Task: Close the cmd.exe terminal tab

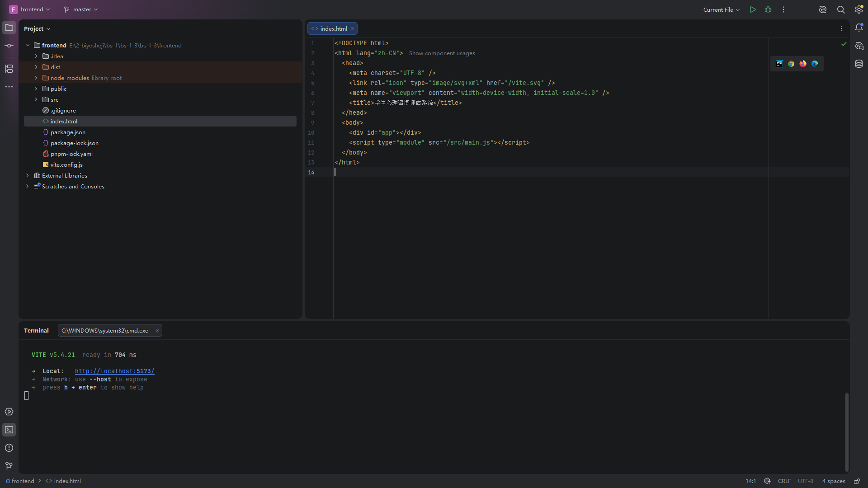Action: 157,331
